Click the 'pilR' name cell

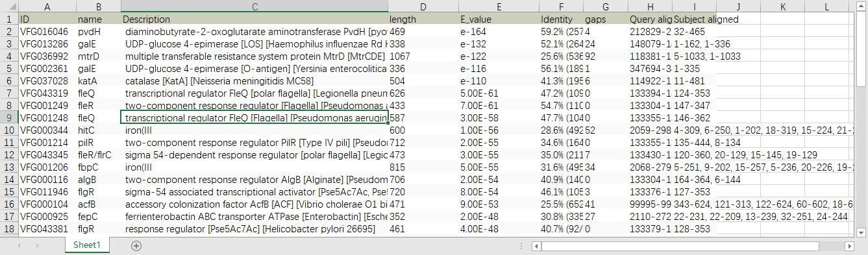click(98, 142)
